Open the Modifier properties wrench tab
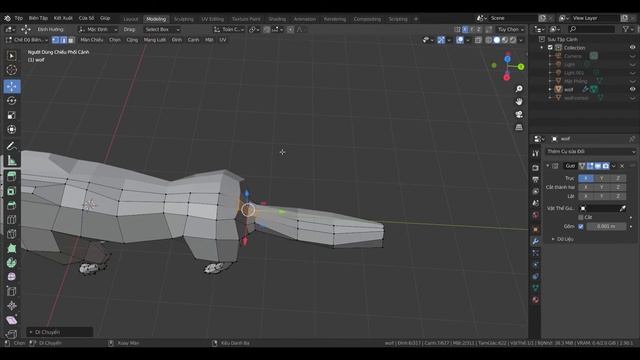 tap(536, 241)
